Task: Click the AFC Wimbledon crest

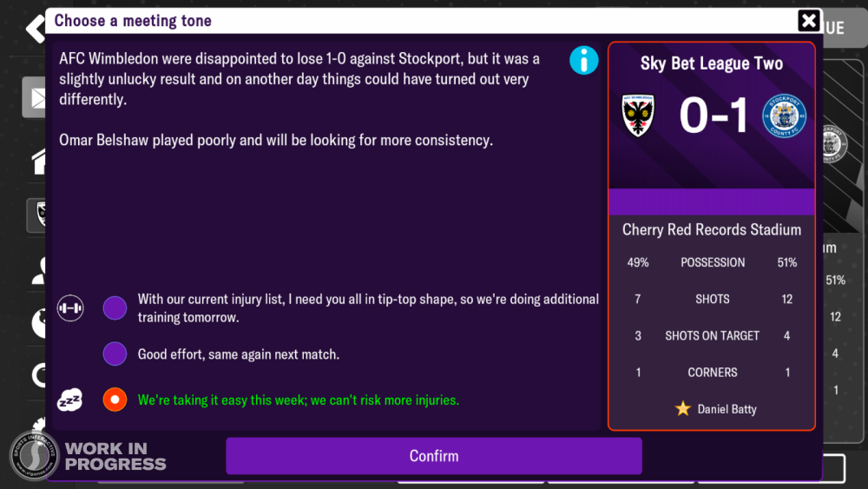Action: 638,116
